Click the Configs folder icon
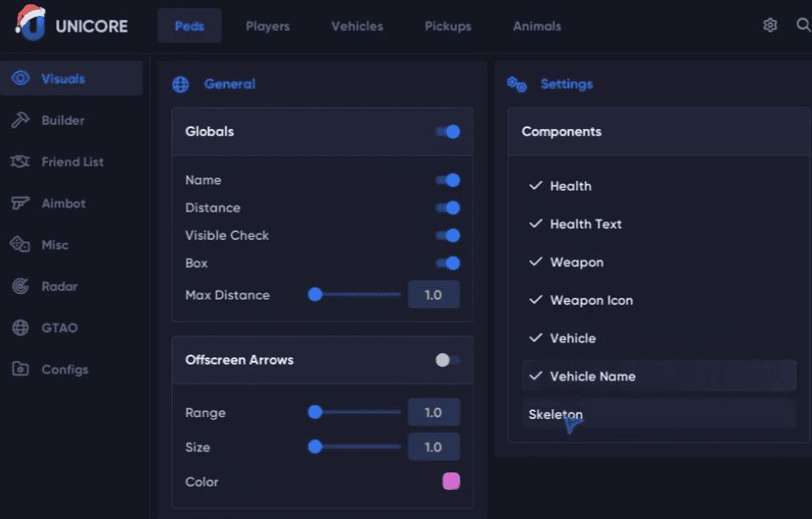812x519 pixels. click(21, 369)
